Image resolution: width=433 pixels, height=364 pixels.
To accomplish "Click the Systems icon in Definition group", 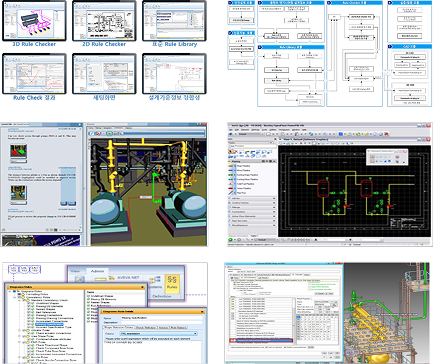I will (154, 283).
